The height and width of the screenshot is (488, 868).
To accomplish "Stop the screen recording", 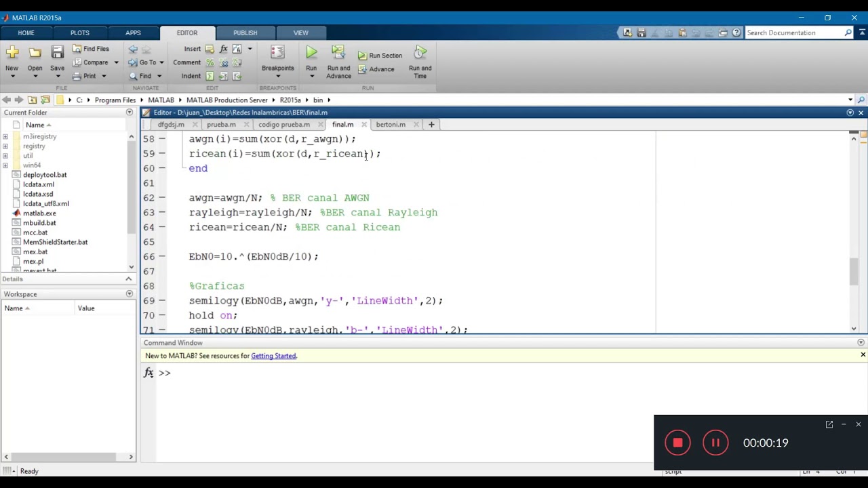I will (677, 443).
